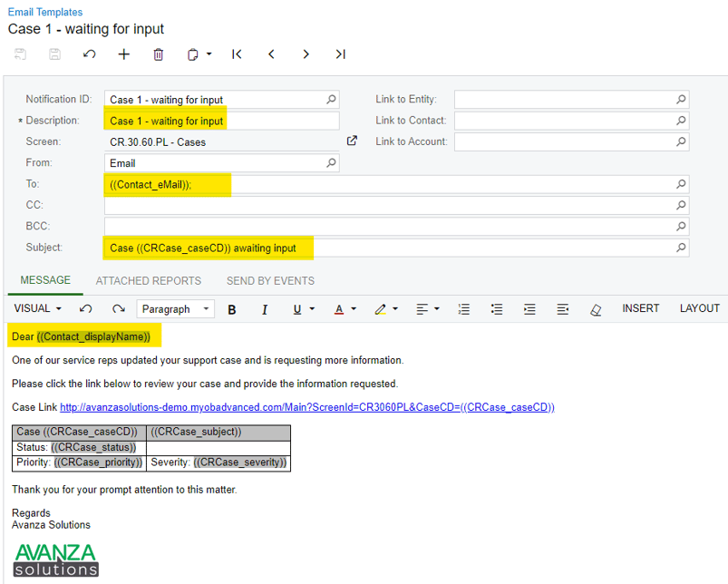Click the Notification ID input field

[222, 100]
